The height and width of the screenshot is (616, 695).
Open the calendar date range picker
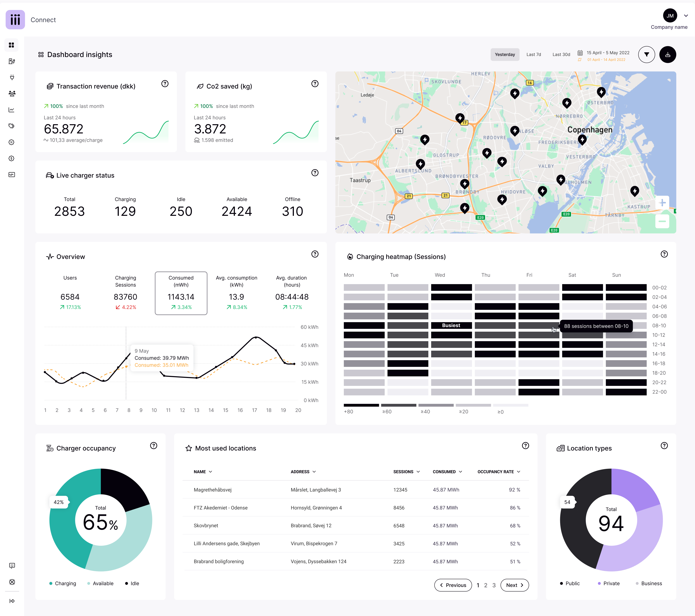pyautogui.click(x=580, y=53)
